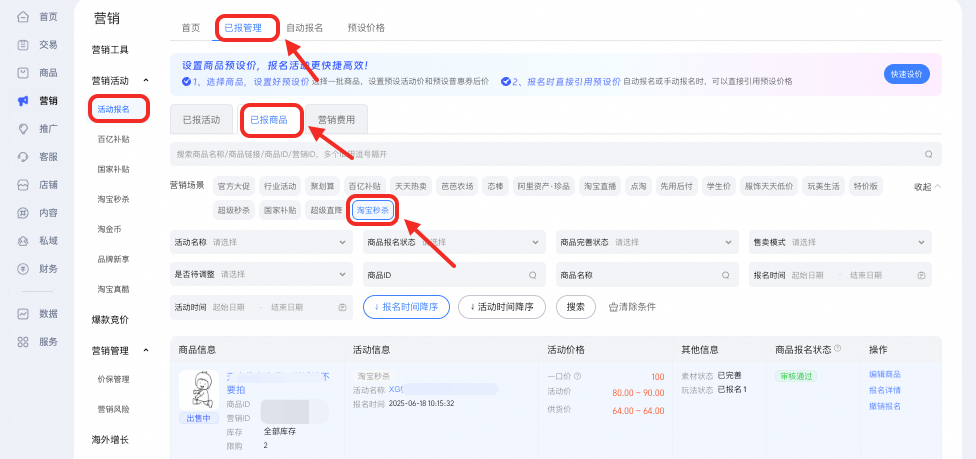Click the 编辑商品 link

(885, 374)
